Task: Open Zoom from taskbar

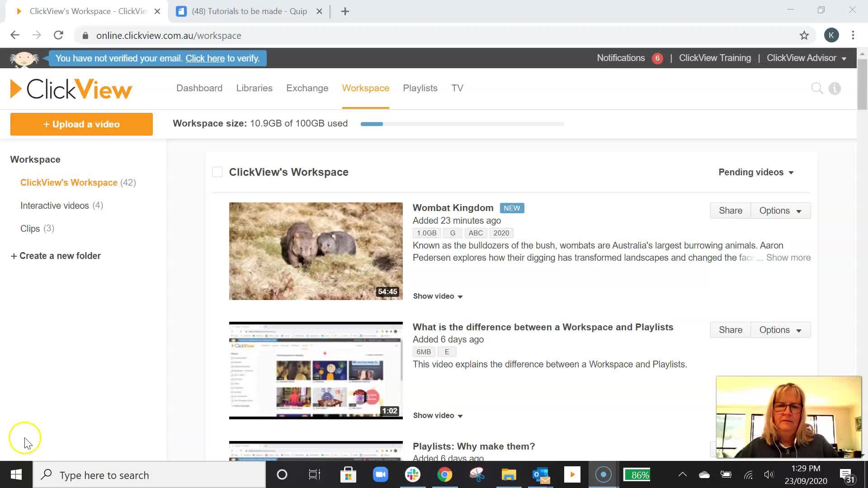Action: pos(381,475)
